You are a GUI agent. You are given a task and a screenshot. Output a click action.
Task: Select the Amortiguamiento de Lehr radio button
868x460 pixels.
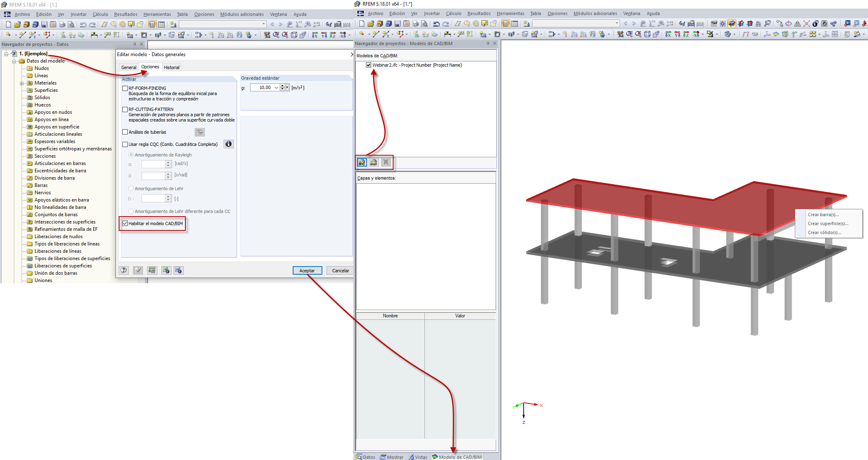click(x=131, y=188)
